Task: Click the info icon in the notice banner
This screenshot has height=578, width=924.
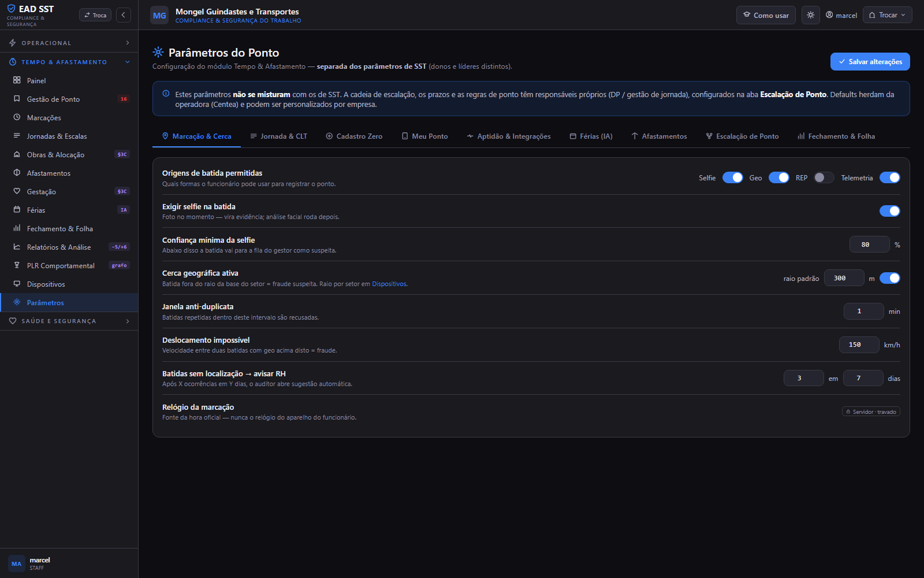Action: [166, 94]
